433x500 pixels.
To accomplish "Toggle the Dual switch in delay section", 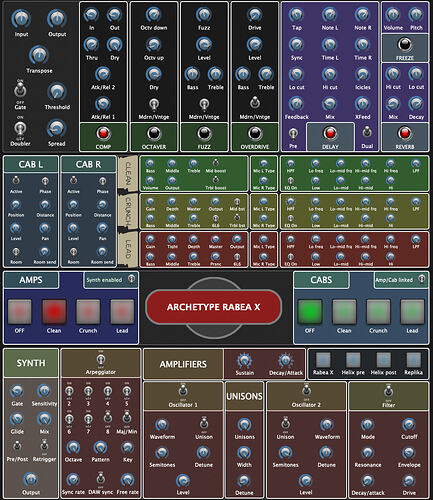I will pyautogui.click(x=367, y=132).
